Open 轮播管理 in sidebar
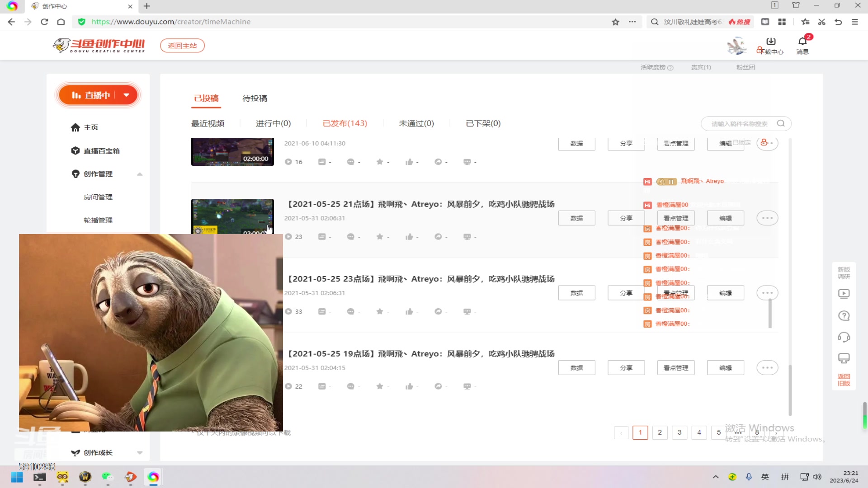868x488 pixels. (x=98, y=221)
